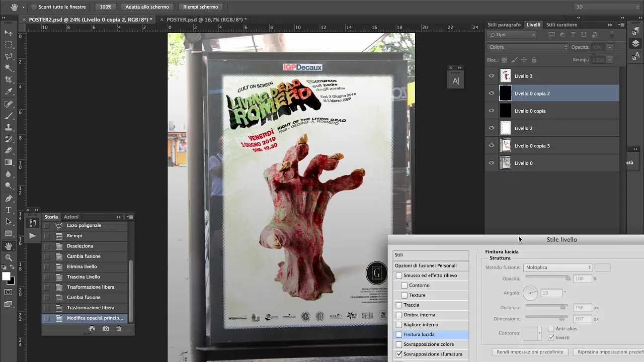Screen dimensions: 644x362
Task: Select the Crop tool
Action: coord(9,79)
